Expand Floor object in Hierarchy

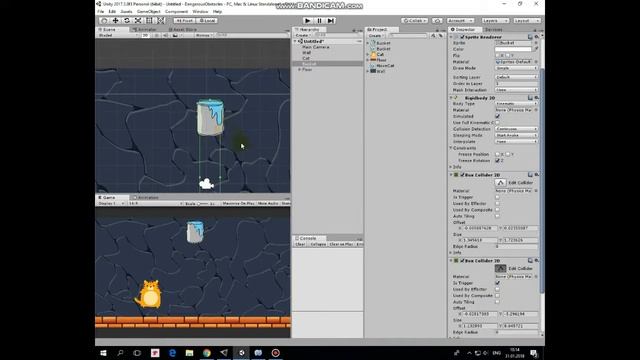299,70
